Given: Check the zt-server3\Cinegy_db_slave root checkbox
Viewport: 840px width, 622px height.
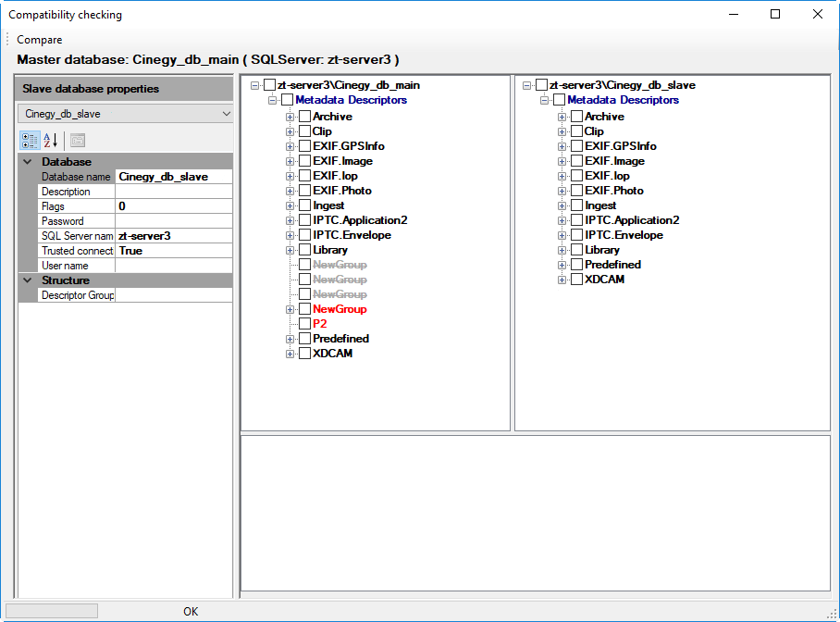Looking at the screenshot, I should point(541,85).
